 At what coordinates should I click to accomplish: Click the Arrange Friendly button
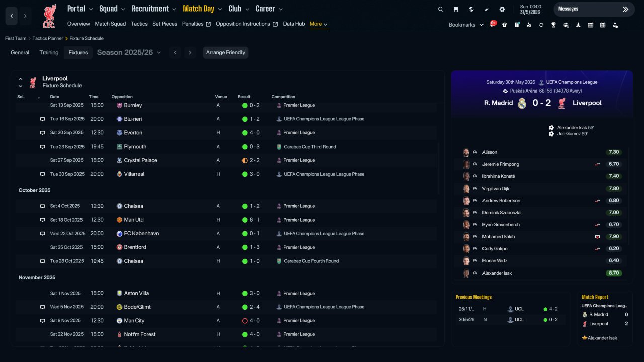point(225,52)
